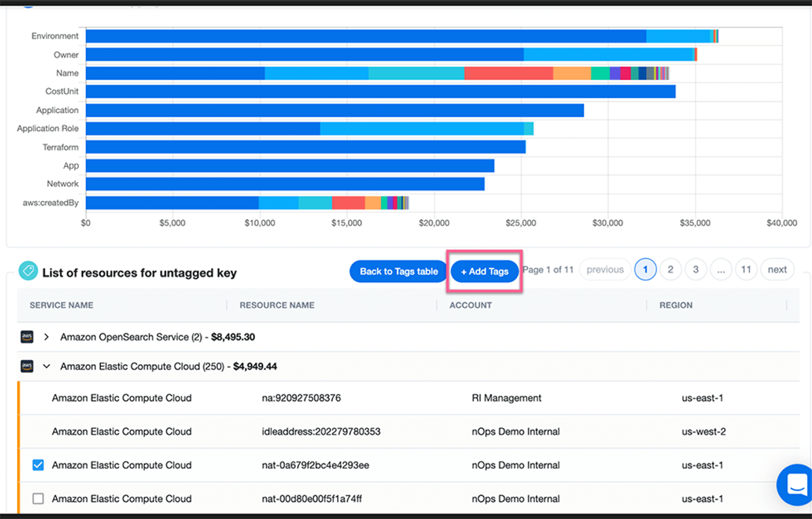Click the teal tag icon beside list title
Screen dimensions: 812x519
[x=28, y=271]
